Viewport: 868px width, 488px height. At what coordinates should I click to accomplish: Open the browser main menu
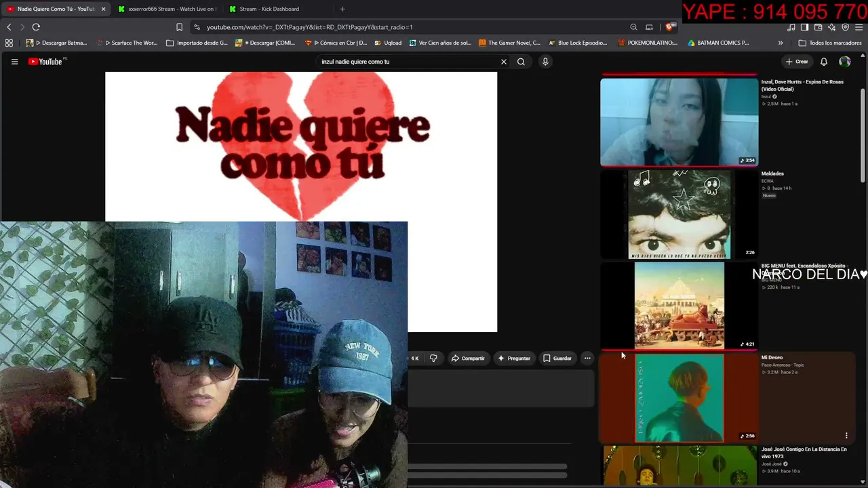click(859, 27)
